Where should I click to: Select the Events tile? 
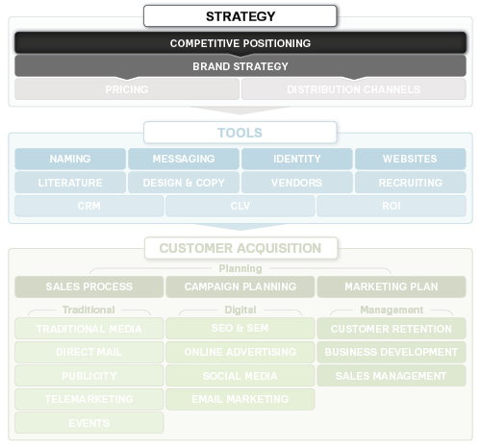tap(89, 423)
